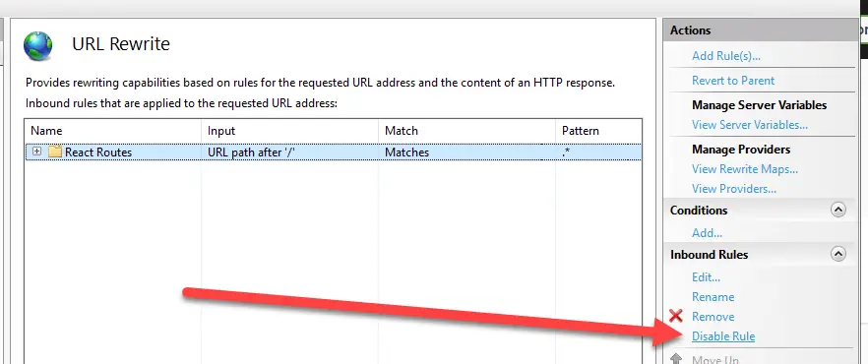The height and width of the screenshot is (364, 868).
Task: Select the React Routes folder icon
Action: click(x=54, y=152)
